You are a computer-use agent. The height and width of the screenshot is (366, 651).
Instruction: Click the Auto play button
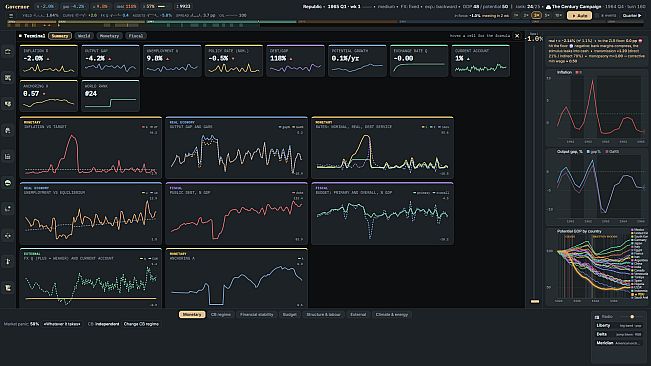point(579,15)
